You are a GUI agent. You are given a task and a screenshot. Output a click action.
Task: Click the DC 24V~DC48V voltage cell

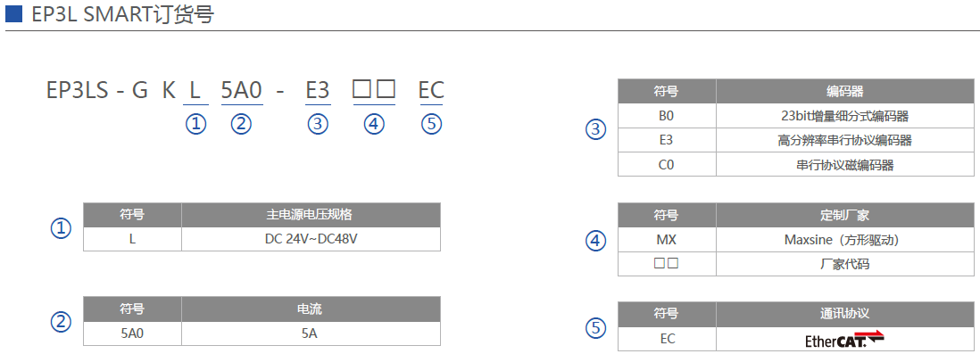click(311, 239)
